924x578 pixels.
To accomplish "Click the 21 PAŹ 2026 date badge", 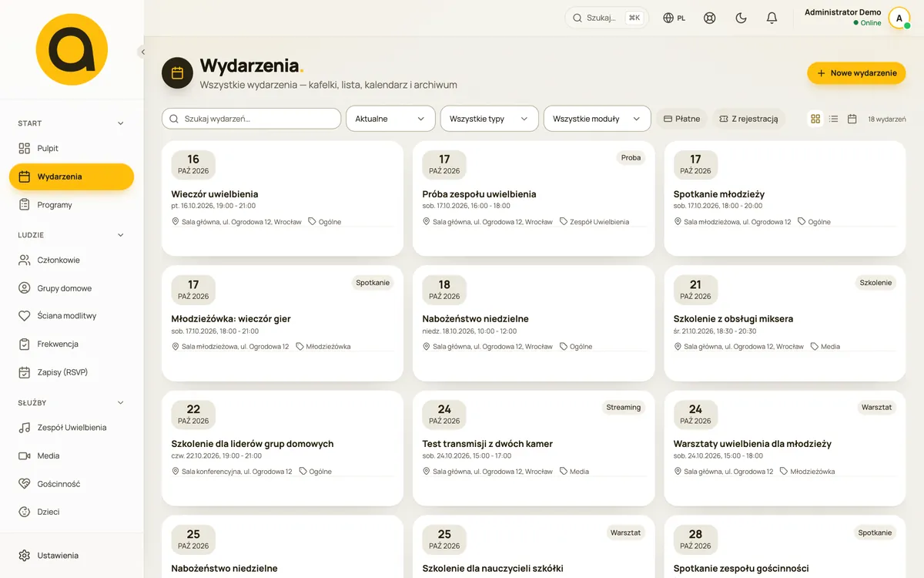I will (x=695, y=290).
